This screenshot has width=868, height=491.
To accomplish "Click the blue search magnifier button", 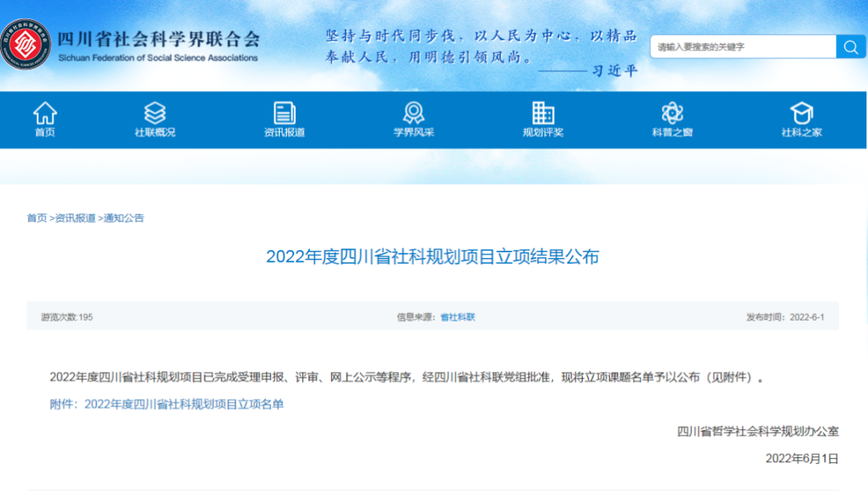I will (x=850, y=47).
